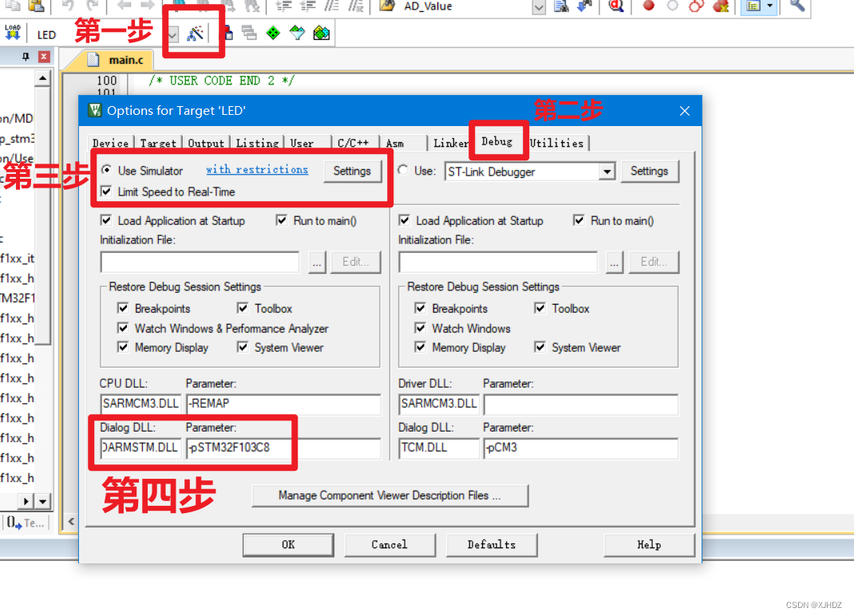Toggle Limit Speed to Real-Time checkbox
The image size is (854, 616).
[x=107, y=192]
